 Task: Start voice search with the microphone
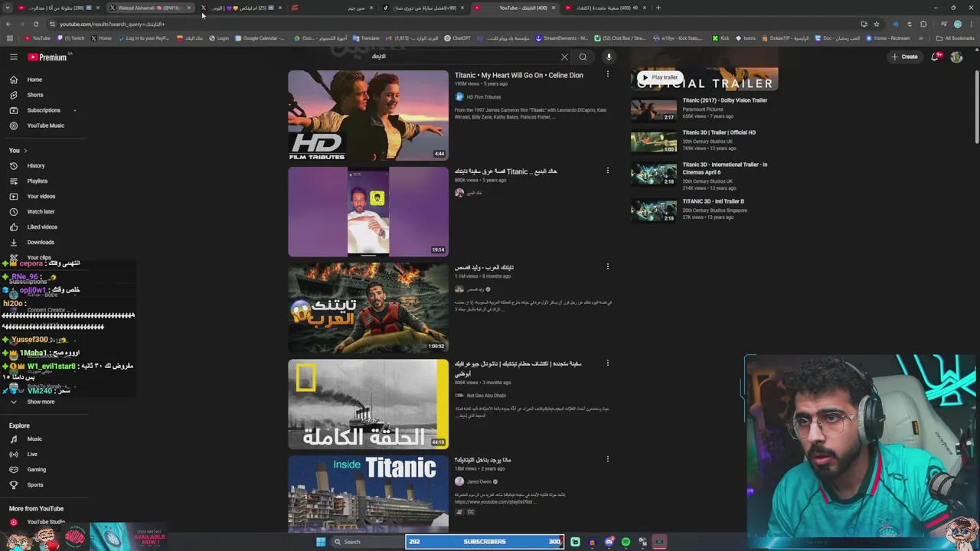pos(609,57)
